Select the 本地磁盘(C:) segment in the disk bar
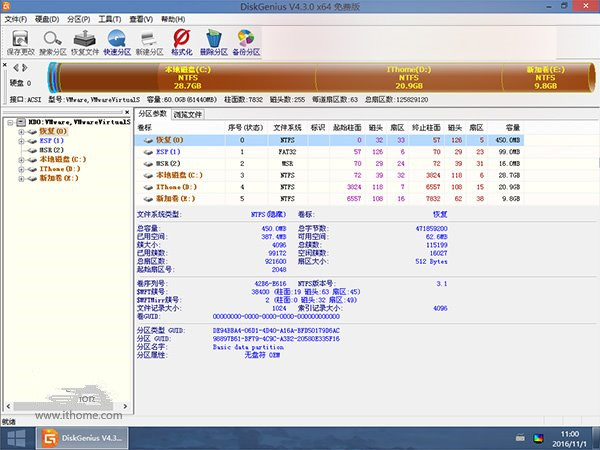The height and width of the screenshot is (450, 600). 188,77
